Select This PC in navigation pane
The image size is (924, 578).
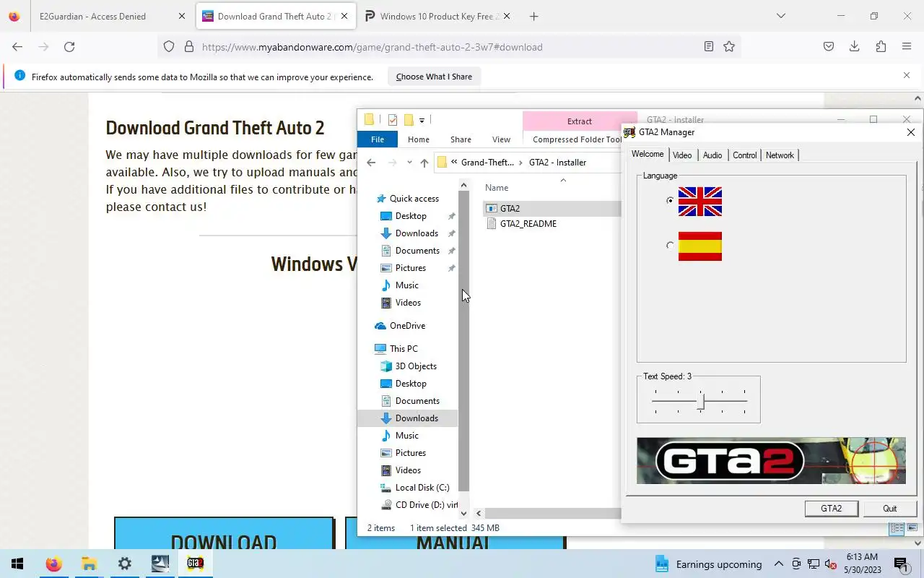pos(404,349)
